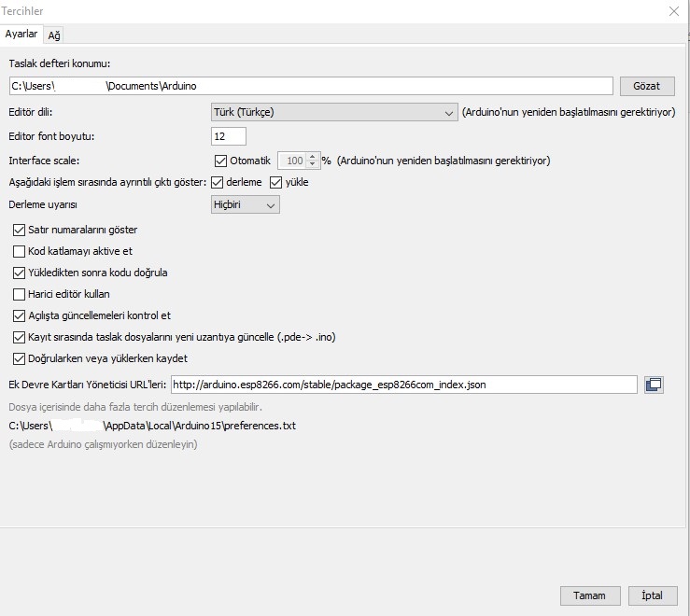The width and height of the screenshot is (690, 616).
Task: Click the Tamam button
Action: [x=590, y=595]
